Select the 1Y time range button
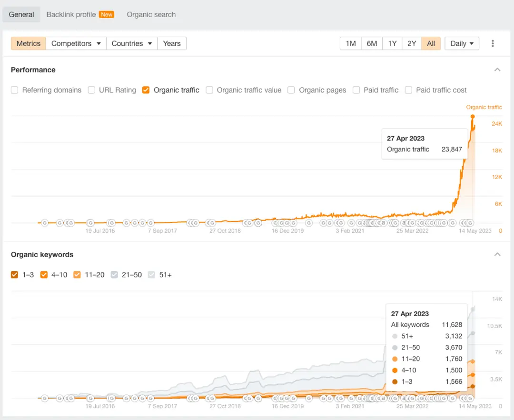Viewport: 514px width, 420px height. pos(392,43)
